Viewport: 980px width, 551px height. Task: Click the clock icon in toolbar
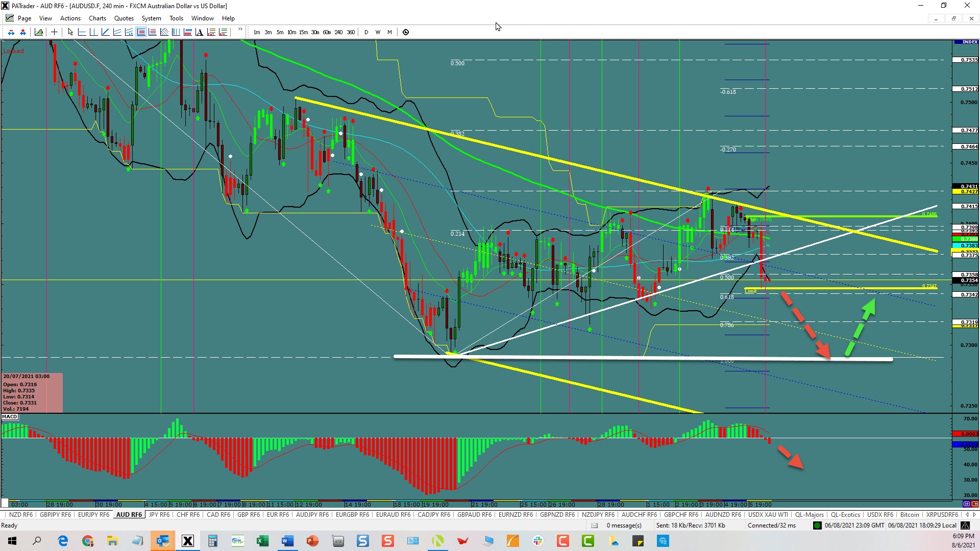[406, 32]
